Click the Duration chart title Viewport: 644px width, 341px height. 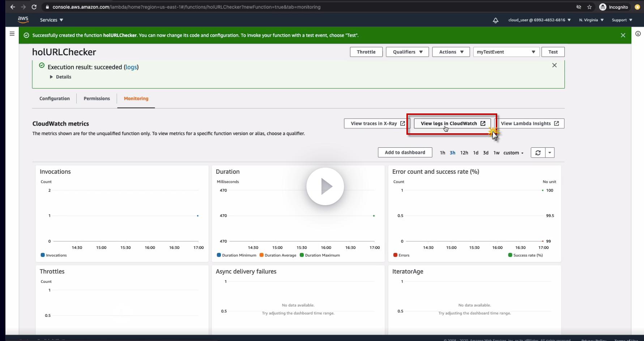point(228,172)
